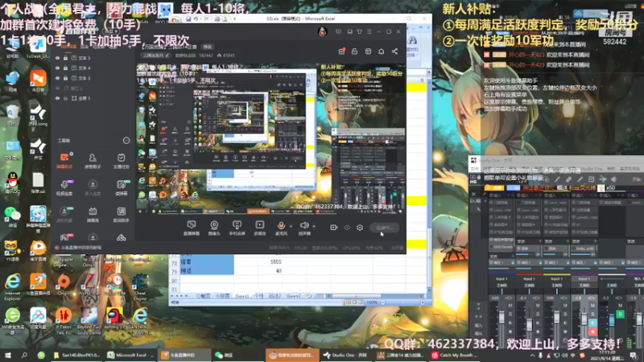644x362 pixels.
Task: Open the Cheat Engine desktop shortcut
Action: point(140,286)
